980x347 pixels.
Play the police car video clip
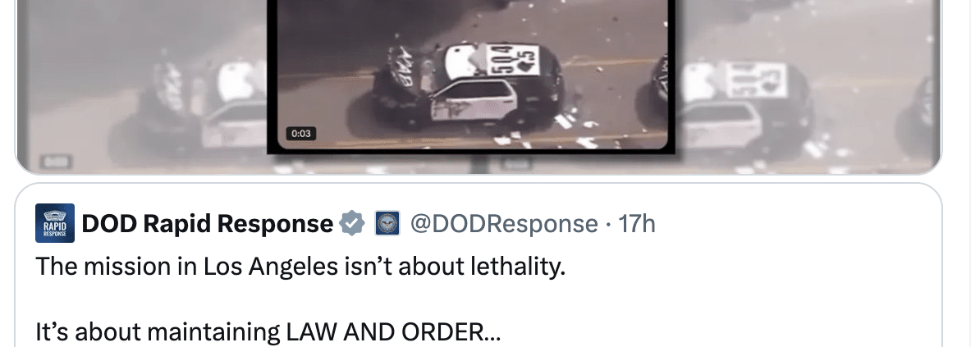pyautogui.click(x=472, y=74)
